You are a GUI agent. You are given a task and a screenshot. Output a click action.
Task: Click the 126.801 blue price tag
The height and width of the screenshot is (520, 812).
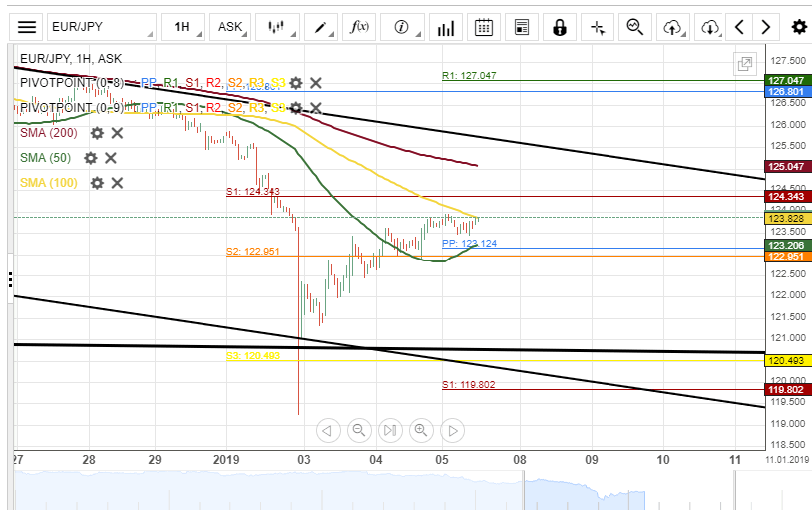point(788,92)
